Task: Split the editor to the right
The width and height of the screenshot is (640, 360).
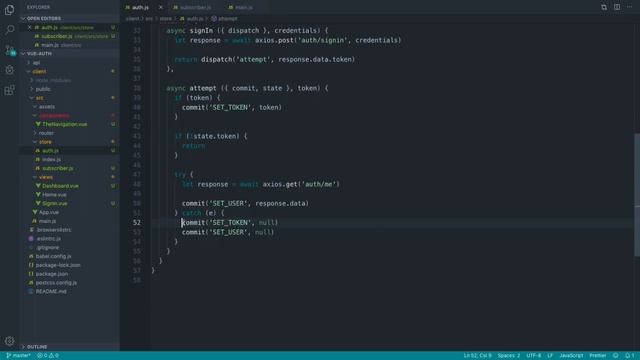Action: tap(617, 7)
